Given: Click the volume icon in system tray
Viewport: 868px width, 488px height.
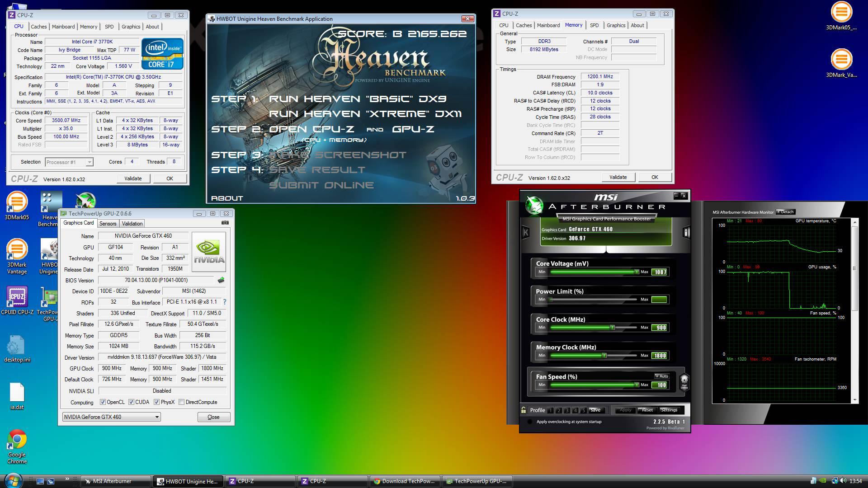Looking at the screenshot, I should pos(843,481).
